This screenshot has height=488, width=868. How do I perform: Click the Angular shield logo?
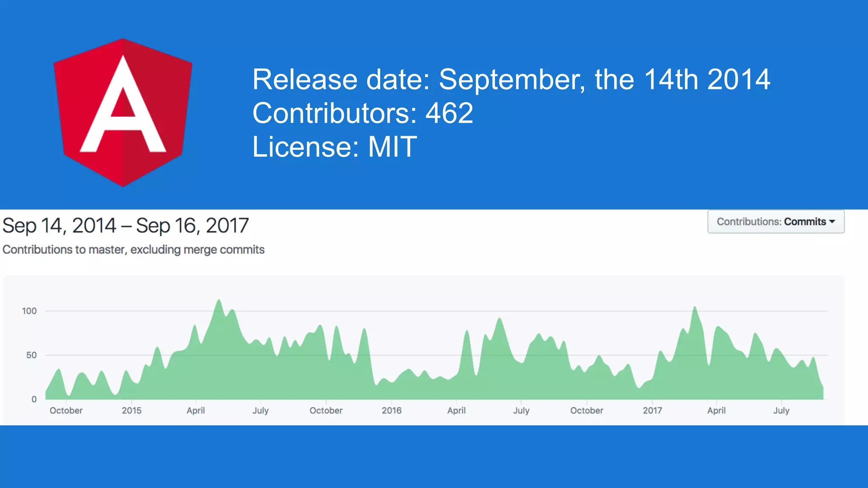(x=123, y=113)
